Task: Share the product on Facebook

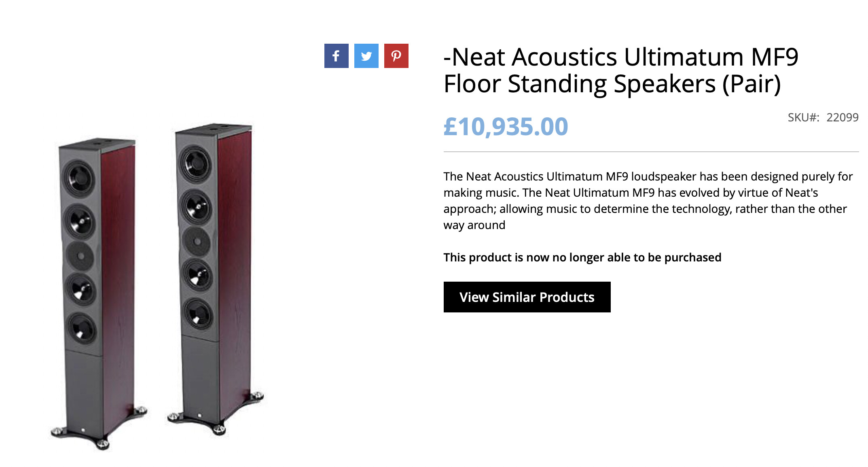Action: pyautogui.click(x=336, y=56)
